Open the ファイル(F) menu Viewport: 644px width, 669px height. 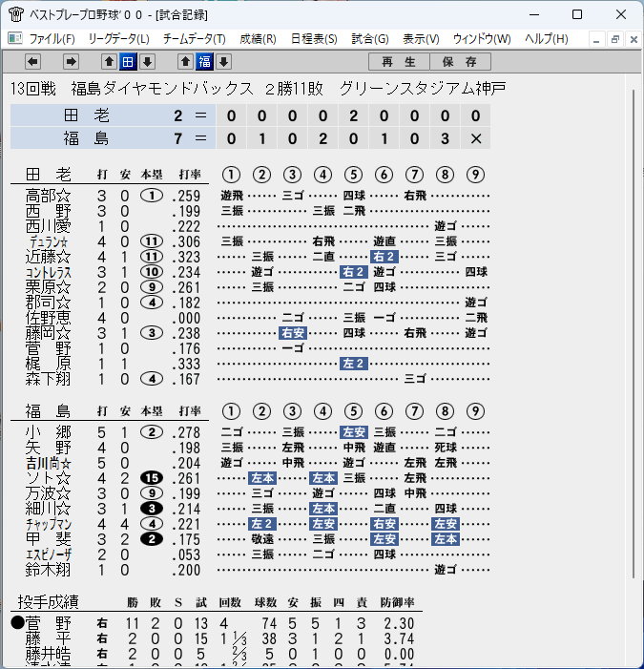pyautogui.click(x=52, y=39)
